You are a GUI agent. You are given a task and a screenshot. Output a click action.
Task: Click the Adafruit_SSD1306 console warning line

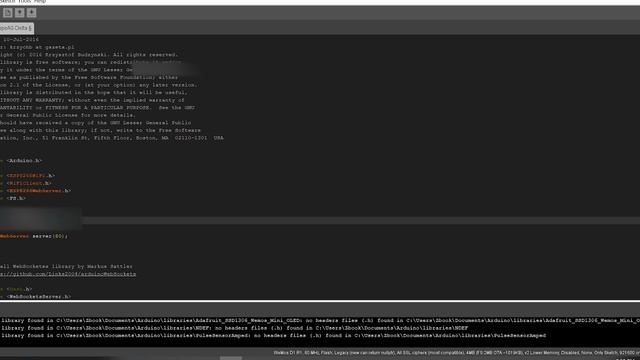320,320
